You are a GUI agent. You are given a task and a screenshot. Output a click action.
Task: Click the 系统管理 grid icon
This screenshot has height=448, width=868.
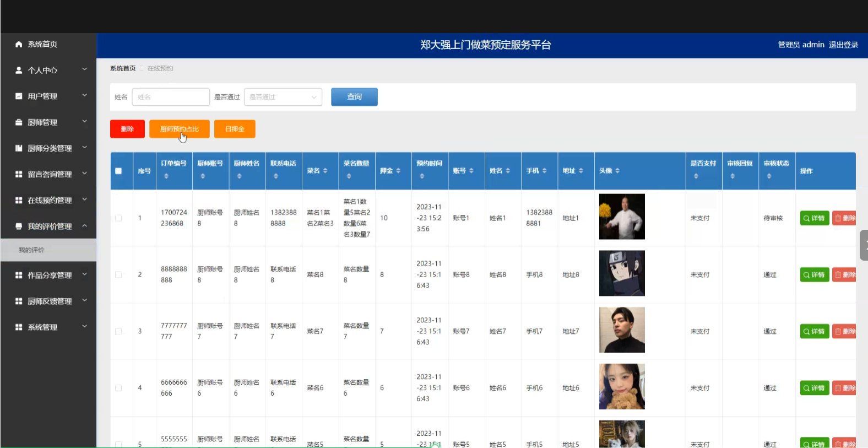[19, 327]
